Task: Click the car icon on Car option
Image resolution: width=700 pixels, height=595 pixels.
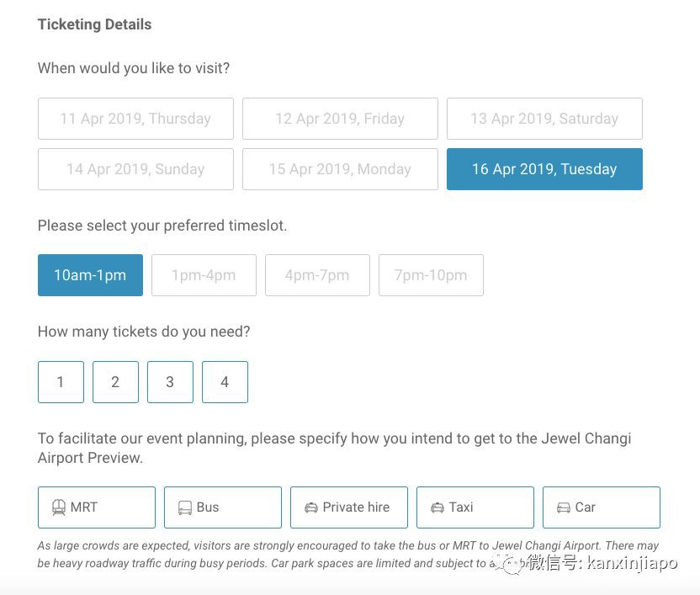Action: pos(564,507)
